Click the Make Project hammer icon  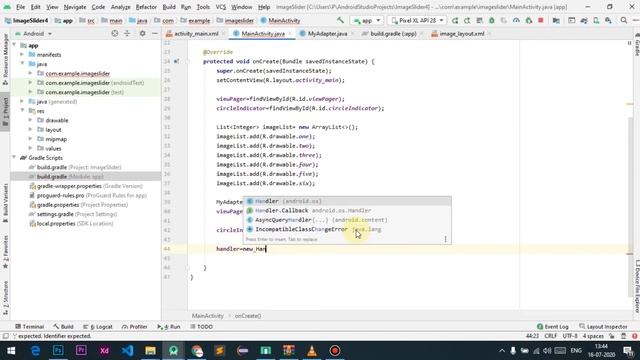(340, 20)
